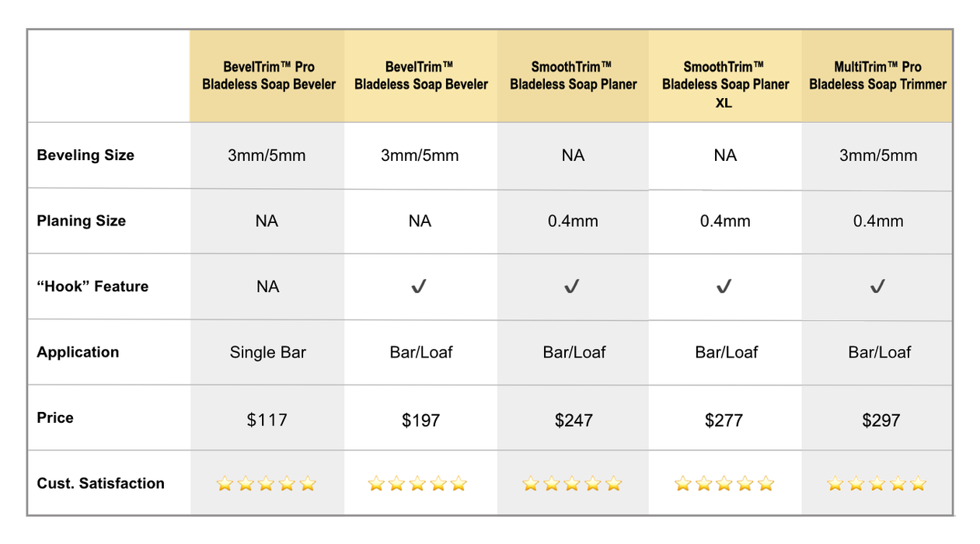This screenshot has height=544, width=980.
Task: Click the MultiTrim Pro 0.4mm planing size
Action: pyautogui.click(x=878, y=221)
